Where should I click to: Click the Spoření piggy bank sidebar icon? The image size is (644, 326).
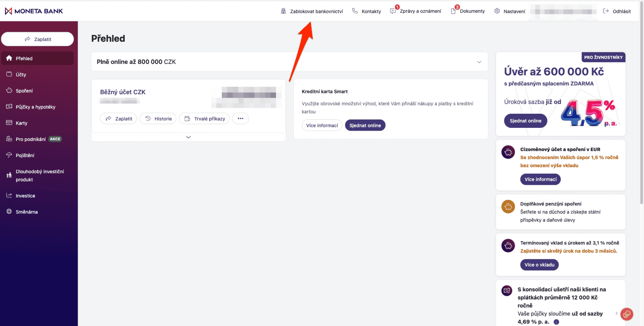click(9, 90)
